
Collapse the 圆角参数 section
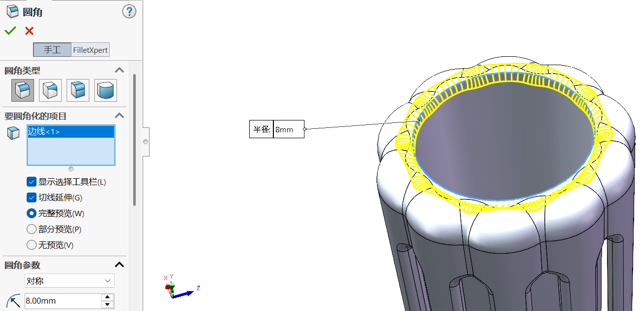(x=119, y=265)
